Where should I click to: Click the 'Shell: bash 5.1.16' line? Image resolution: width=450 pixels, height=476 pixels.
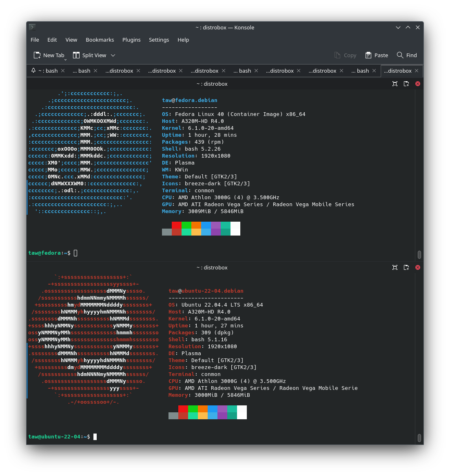tap(198, 339)
